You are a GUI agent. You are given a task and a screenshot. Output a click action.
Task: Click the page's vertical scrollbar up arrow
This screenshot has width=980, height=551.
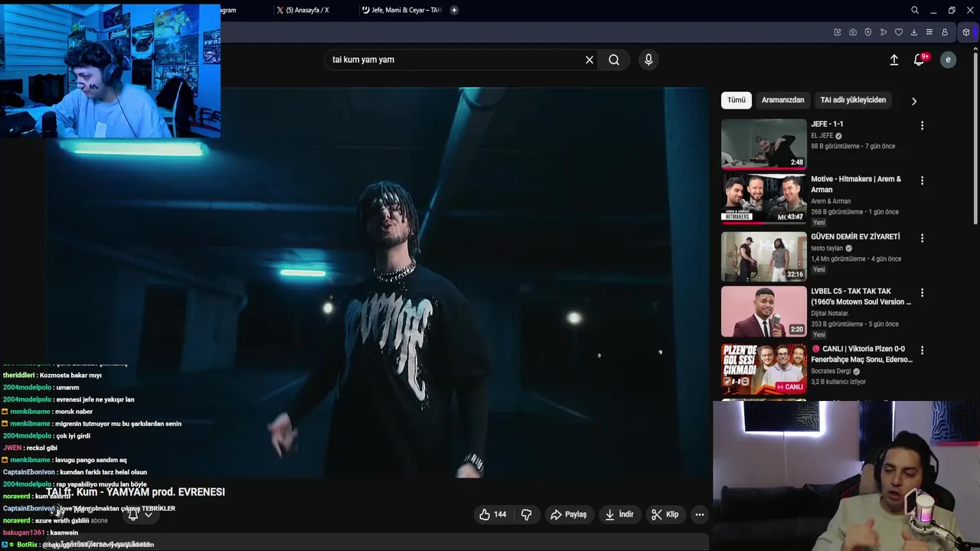click(975, 47)
